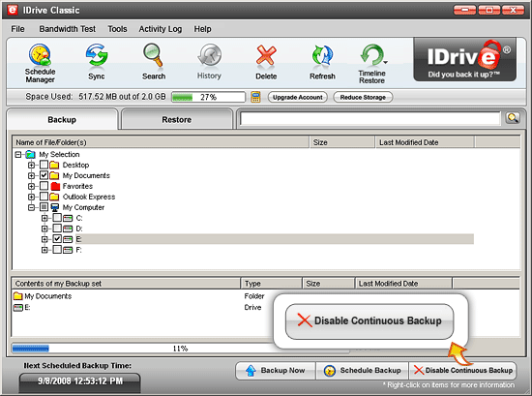Click the My Computer icon in tree

[x=54, y=207]
